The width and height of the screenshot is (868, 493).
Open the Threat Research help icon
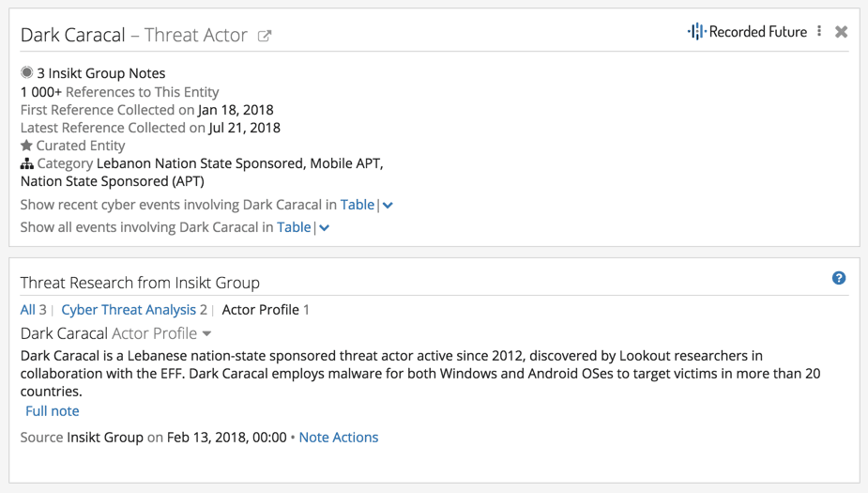click(839, 278)
